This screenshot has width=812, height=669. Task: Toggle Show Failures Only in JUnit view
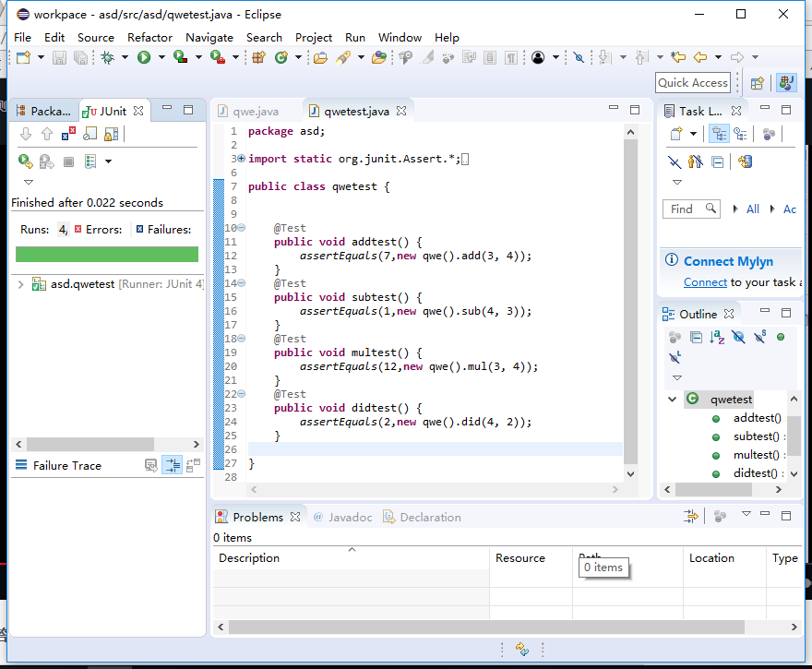(x=69, y=135)
